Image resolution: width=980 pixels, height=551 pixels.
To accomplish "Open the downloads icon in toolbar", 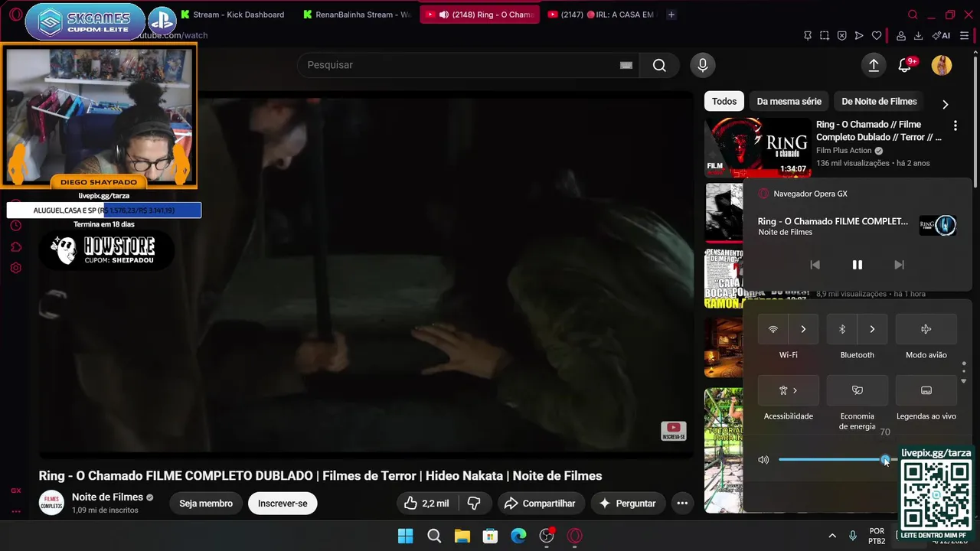I will (x=918, y=35).
